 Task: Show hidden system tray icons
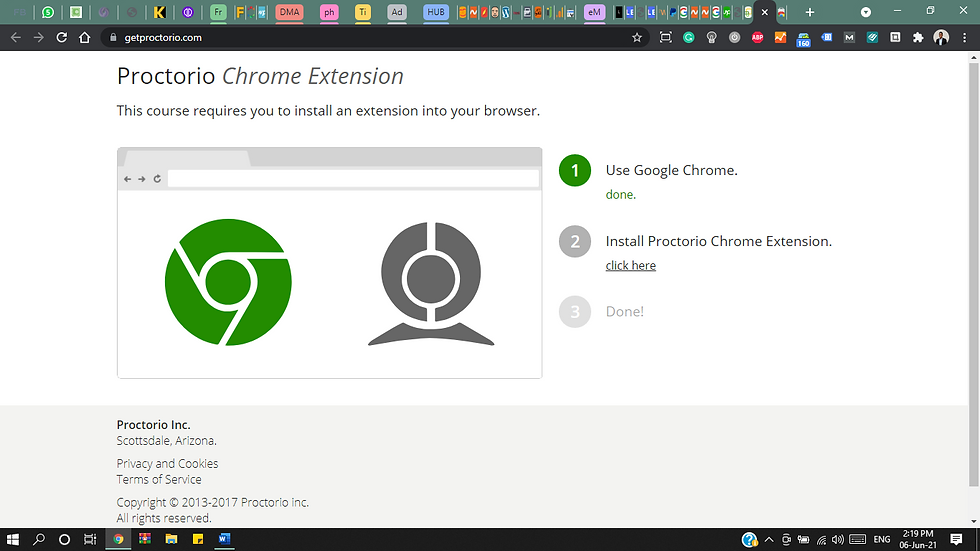click(769, 540)
